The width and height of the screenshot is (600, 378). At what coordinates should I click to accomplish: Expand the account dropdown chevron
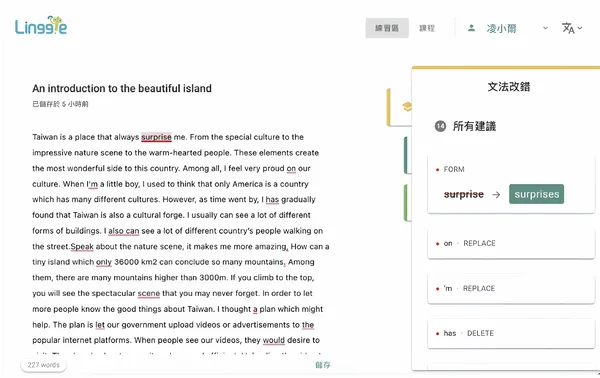click(545, 28)
